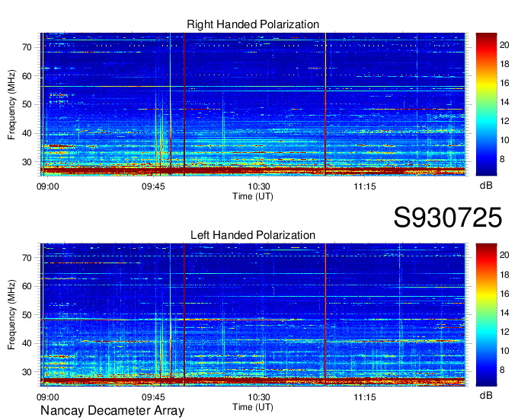Click the Right Handed Polarization spectrogram
The width and height of the screenshot is (518, 420).
point(253,104)
